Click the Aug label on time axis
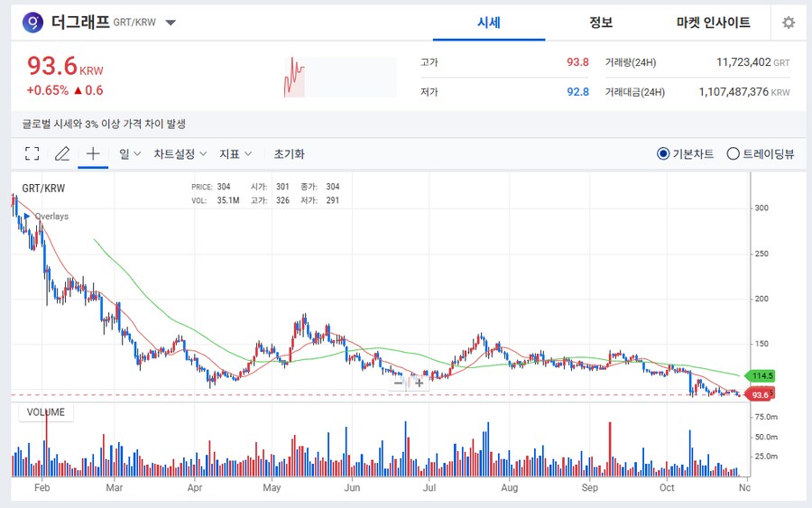Viewport: 812px width, 508px height. (509, 488)
